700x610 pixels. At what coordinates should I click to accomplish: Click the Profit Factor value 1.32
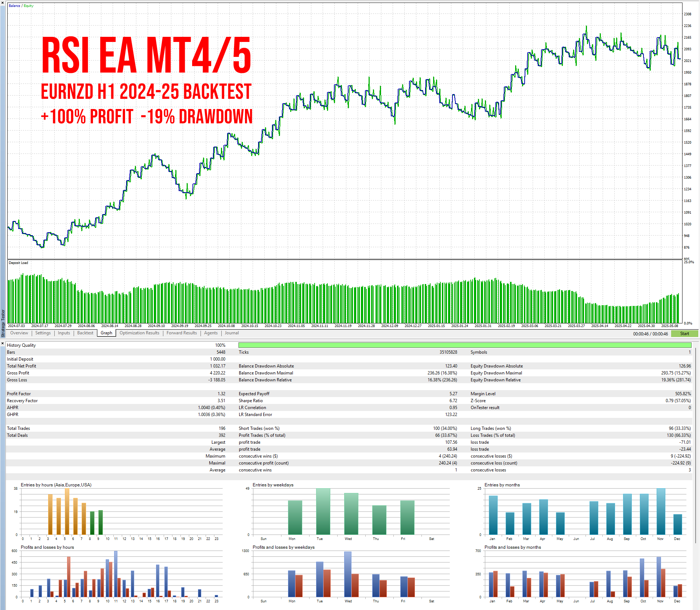(x=221, y=394)
